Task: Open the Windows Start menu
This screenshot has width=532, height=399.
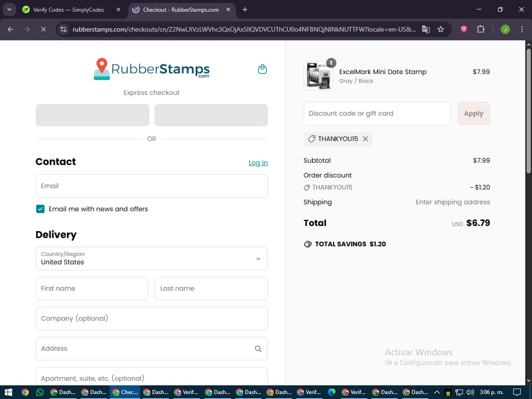Action: click(x=9, y=392)
